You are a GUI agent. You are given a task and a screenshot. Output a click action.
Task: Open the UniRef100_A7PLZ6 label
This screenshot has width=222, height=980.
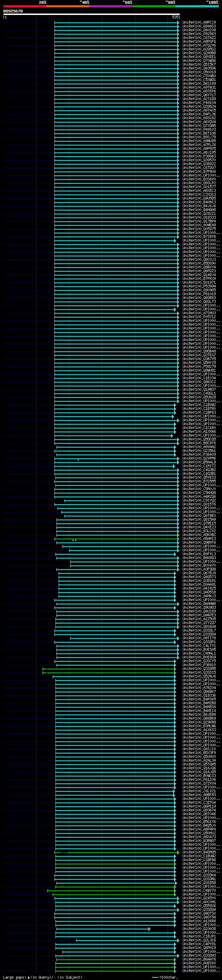[199, 145]
